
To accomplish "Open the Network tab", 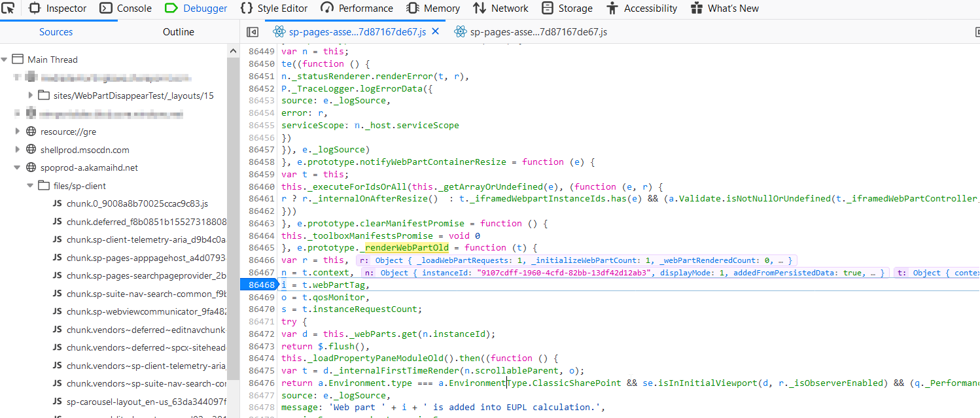I will pos(501,9).
